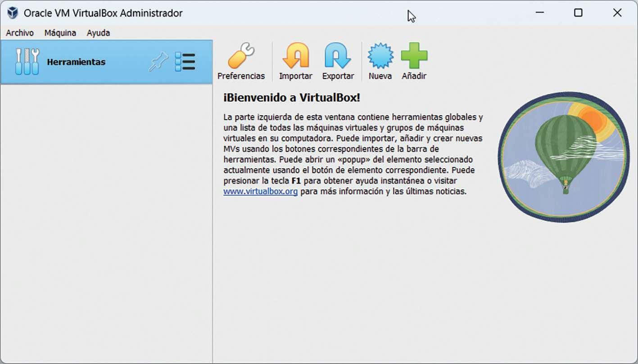Click Añadir to add existing machine
The image size is (638, 364).
pyautogui.click(x=414, y=62)
